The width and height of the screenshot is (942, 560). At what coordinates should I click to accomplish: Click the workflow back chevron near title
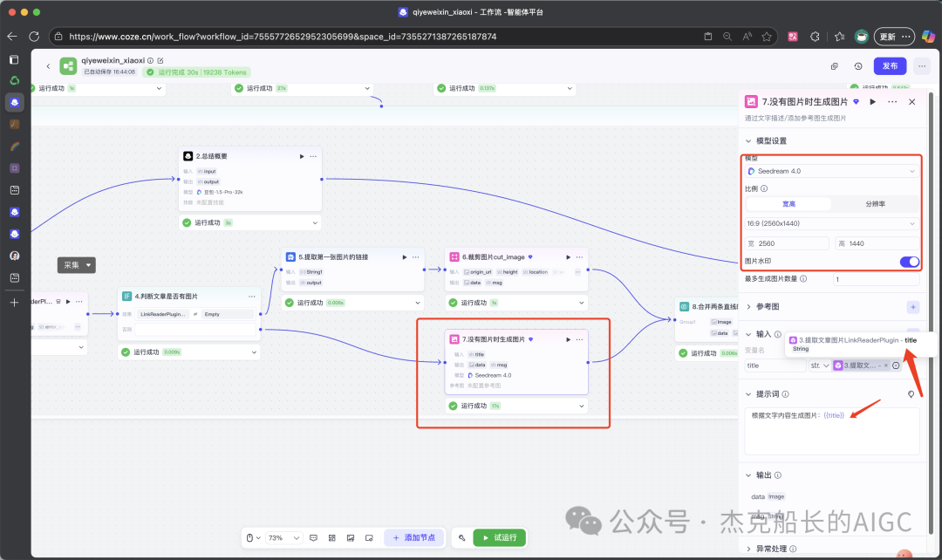point(49,66)
